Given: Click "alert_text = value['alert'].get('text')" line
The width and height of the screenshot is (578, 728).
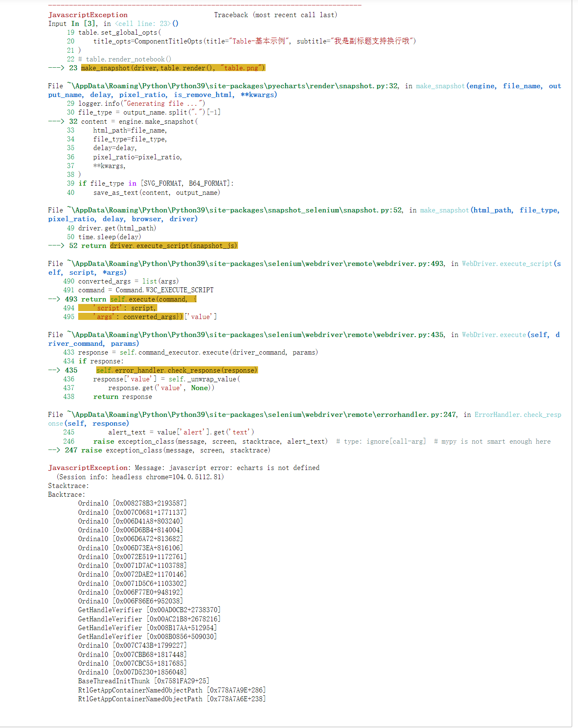Looking at the screenshot, I should (x=181, y=432).
